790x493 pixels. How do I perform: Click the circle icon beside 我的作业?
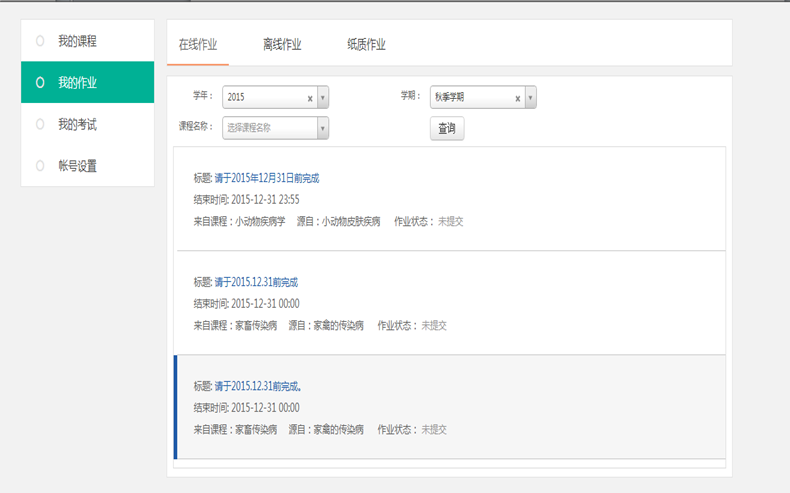[40, 82]
